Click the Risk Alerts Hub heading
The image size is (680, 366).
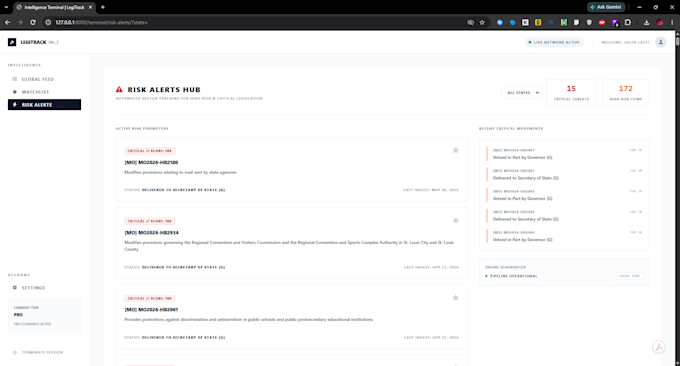click(164, 90)
